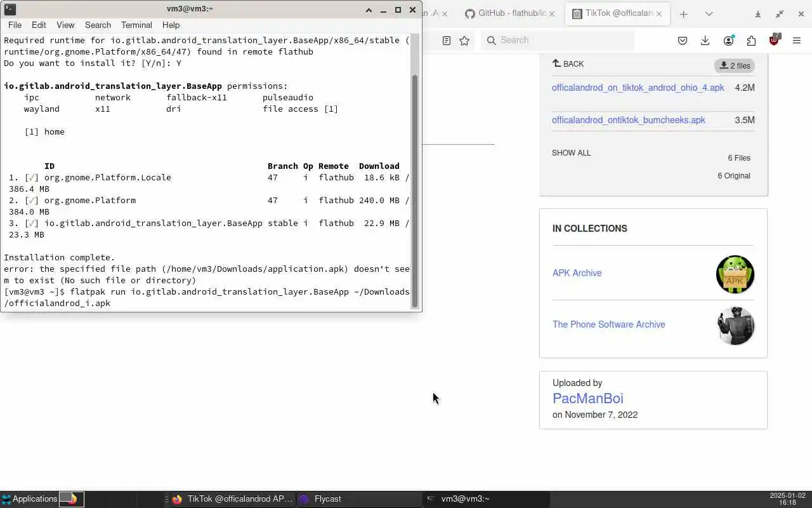Click the title bar downloads arrow icon

point(757,13)
